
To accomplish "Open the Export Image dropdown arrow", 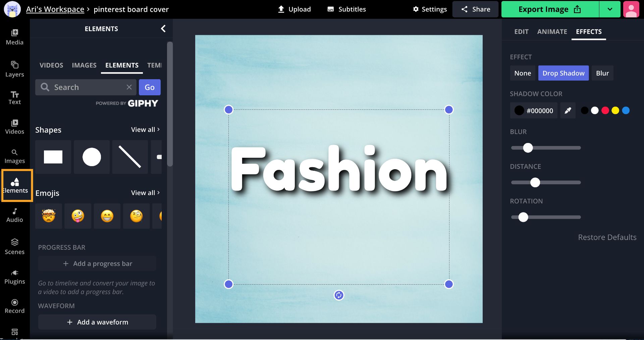I will point(610,9).
